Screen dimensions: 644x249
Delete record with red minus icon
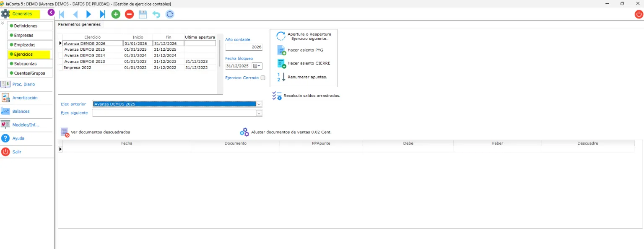click(x=129, y=14)
